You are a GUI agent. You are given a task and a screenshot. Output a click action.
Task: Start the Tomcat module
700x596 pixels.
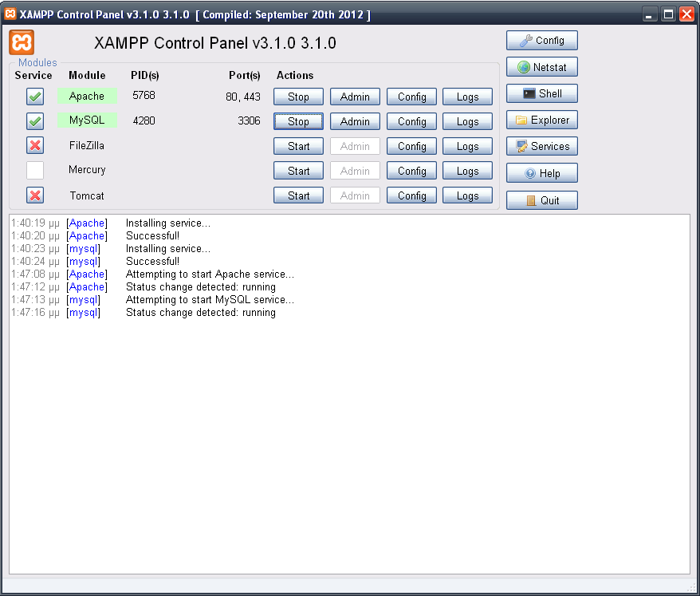pos(298,195)
